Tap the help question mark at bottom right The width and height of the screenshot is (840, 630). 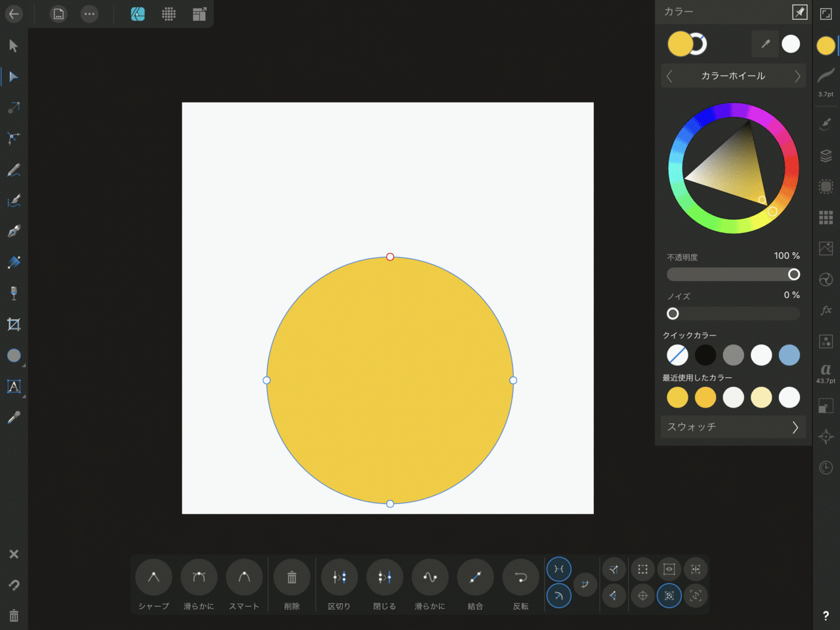point(826,616)
